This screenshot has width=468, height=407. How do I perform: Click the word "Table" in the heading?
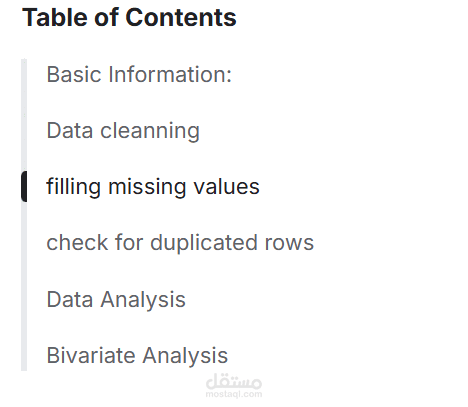click(x=55, y=17)
